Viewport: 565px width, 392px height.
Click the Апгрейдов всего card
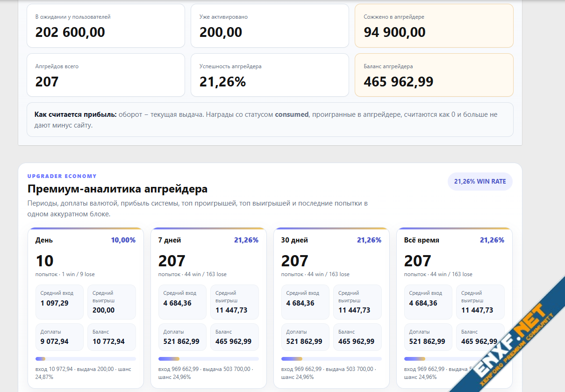point(106,75)
